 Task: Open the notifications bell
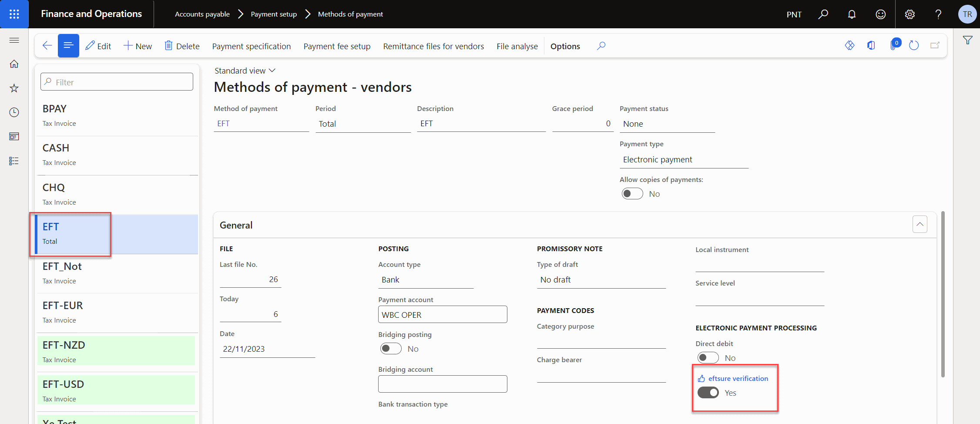click(x=852, y=14)
